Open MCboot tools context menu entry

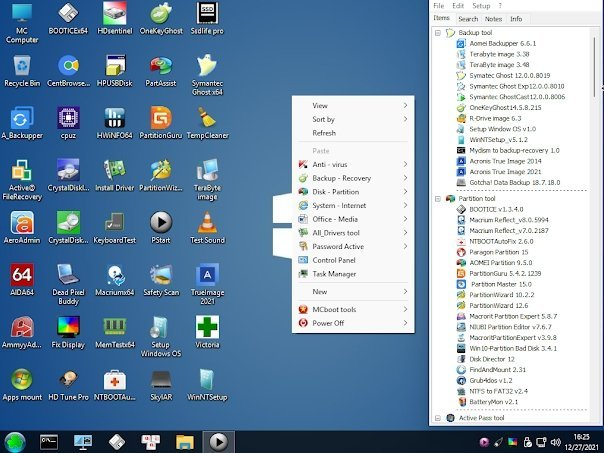(x=353, y=309)
